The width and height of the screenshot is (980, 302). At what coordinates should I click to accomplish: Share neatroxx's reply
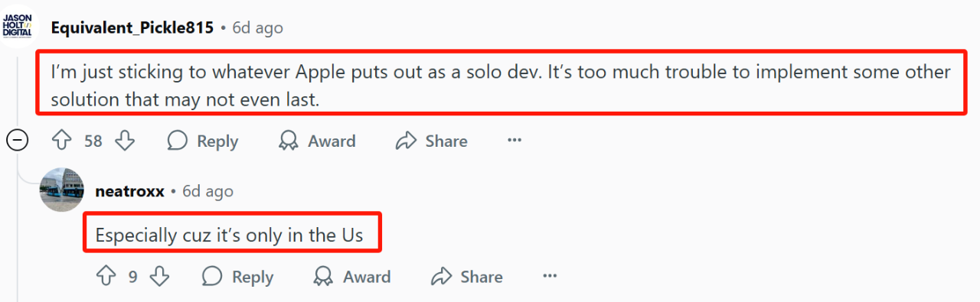466,277
